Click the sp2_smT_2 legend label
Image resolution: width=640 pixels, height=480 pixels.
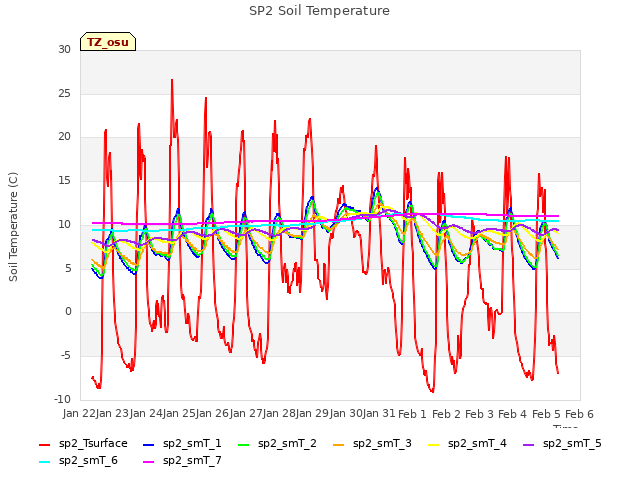[287, 444]
